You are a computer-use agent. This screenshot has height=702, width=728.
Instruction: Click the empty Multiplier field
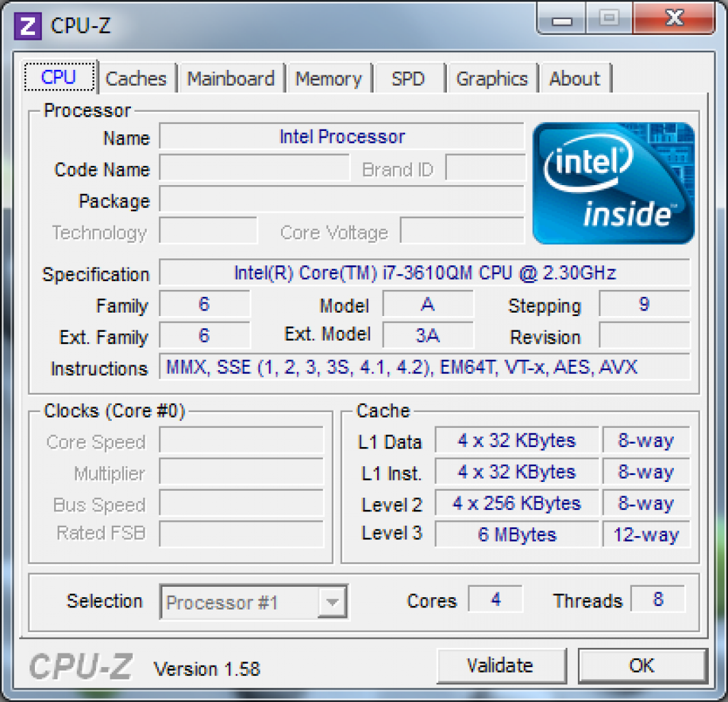tap(241, 472)
